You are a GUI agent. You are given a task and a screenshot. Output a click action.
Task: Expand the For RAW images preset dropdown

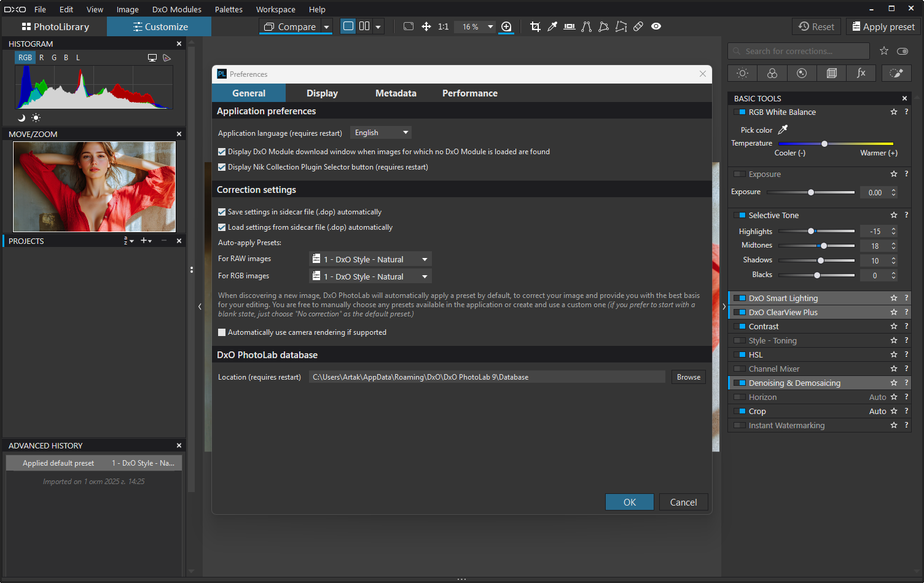point(370,259)
